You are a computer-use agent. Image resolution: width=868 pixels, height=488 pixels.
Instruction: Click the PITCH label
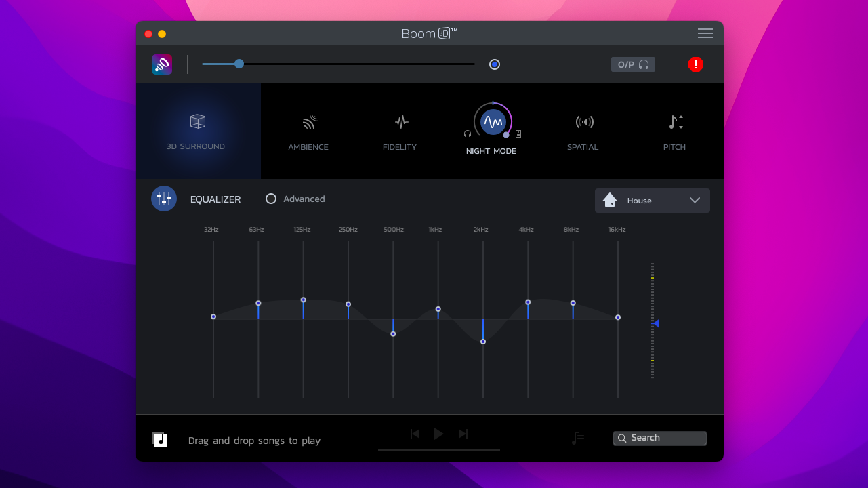click(674, 147)
